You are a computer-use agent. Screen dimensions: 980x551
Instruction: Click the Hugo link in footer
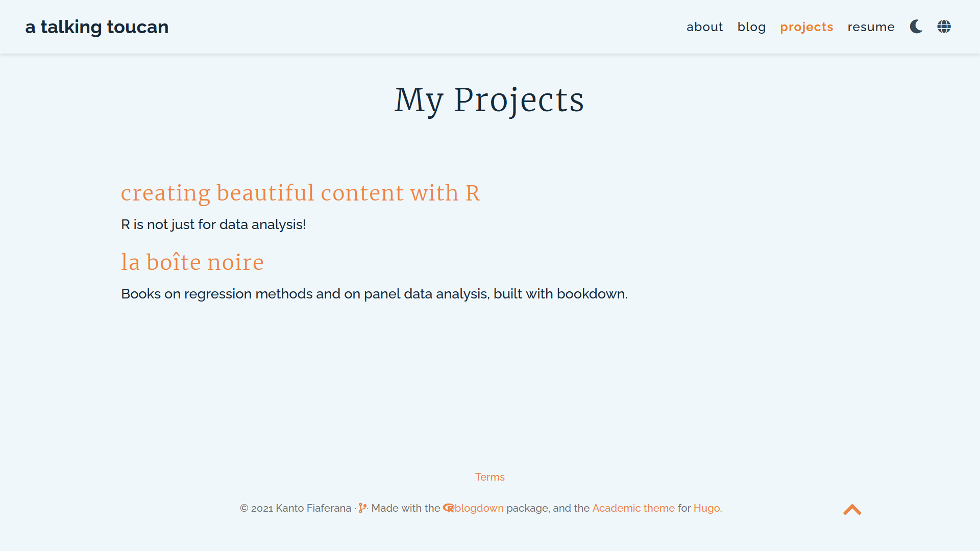(x=707, y=508)
